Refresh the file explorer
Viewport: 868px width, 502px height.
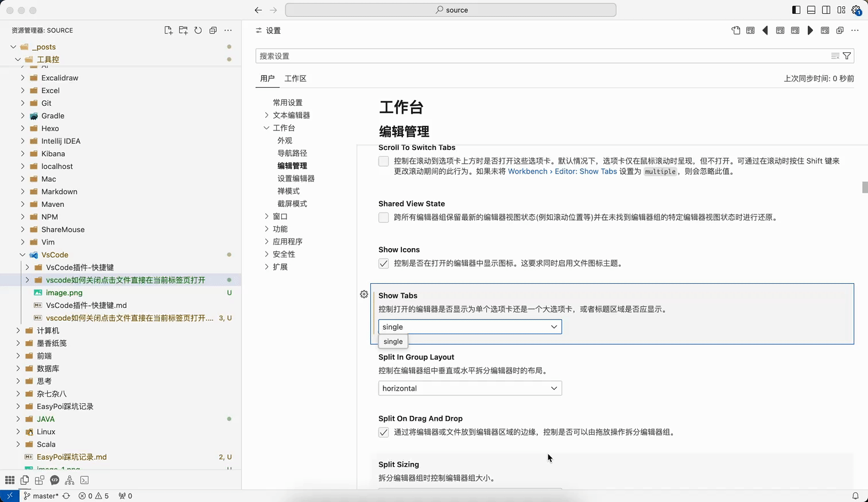coord(198,30)
